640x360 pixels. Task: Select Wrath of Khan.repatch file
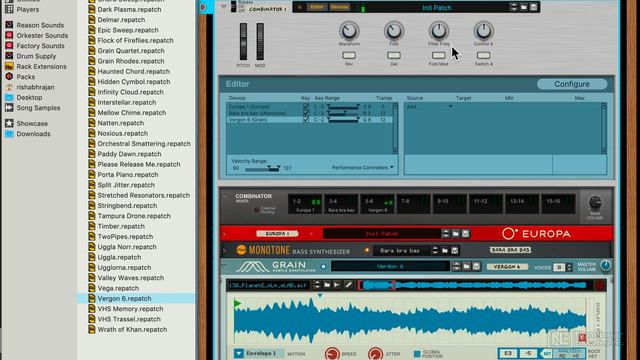click(128, 329)
